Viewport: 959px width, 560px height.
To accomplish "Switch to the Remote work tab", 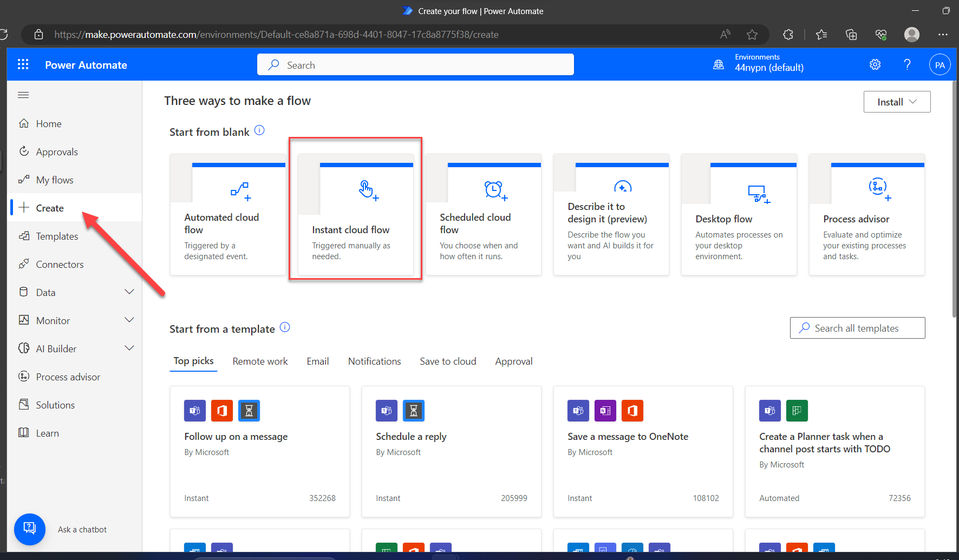I will 260,361.
